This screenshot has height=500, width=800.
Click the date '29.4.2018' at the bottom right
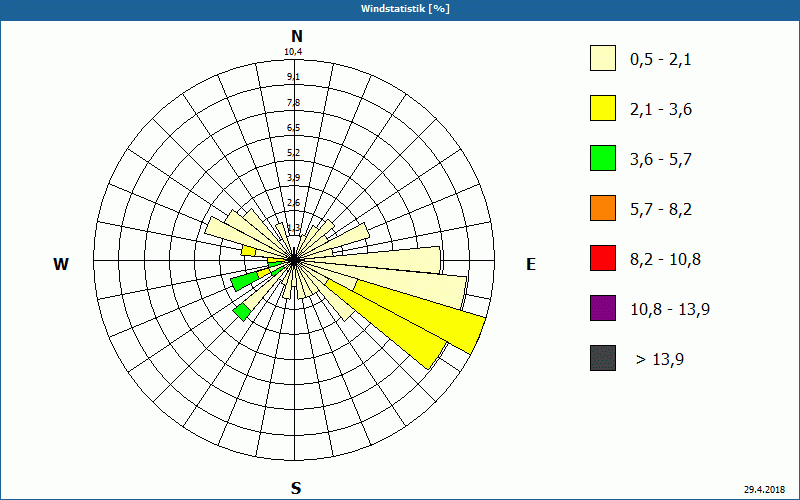764,490
